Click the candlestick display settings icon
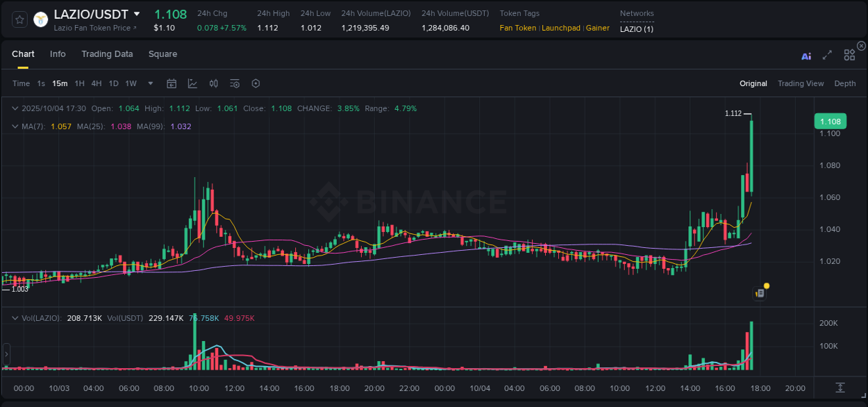 [213, 83]
